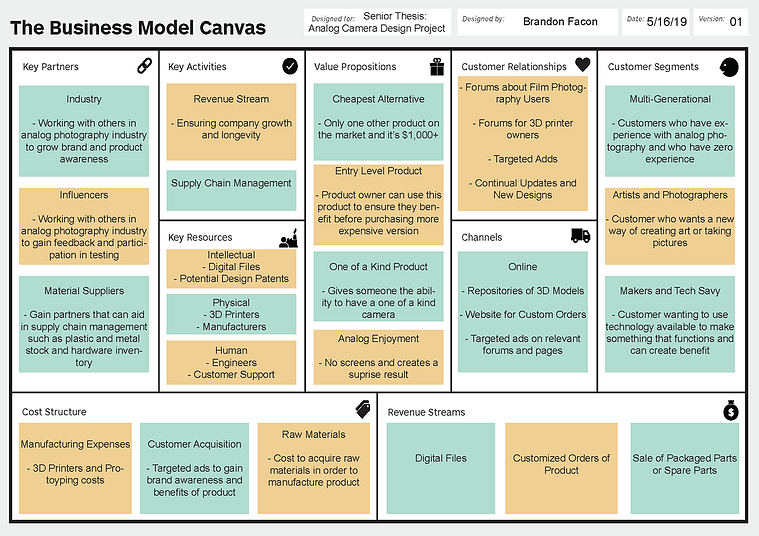Select the Customer Acquisition note
Viewport: 759px width, 536px height.
pos(195,468)
